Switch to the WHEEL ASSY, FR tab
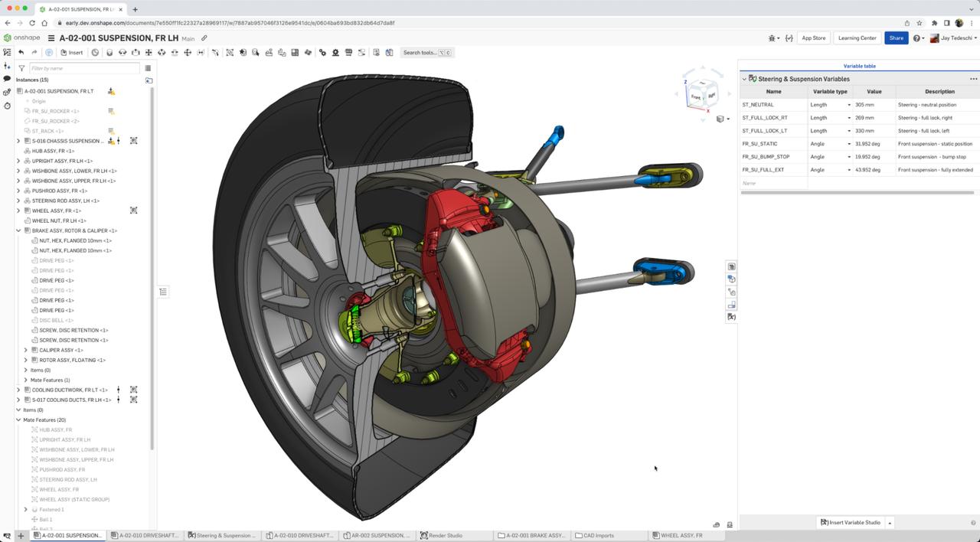Viewport: 980px width, 542px height. [681, 535]
